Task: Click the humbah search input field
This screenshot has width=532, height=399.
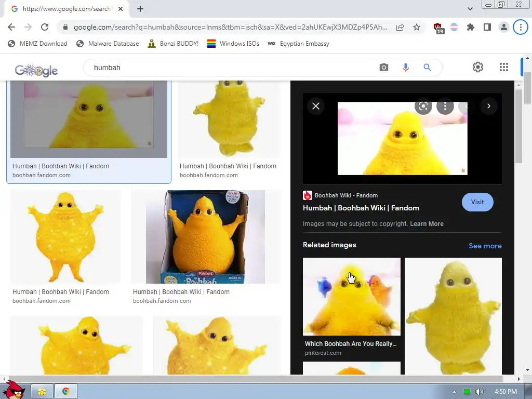Action: (231, 68)
